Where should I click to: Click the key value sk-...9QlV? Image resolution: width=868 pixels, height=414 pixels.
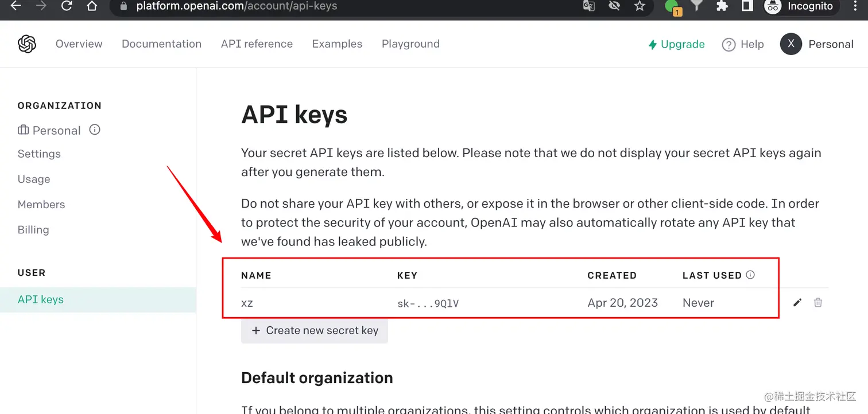click(x=428, y=303)
